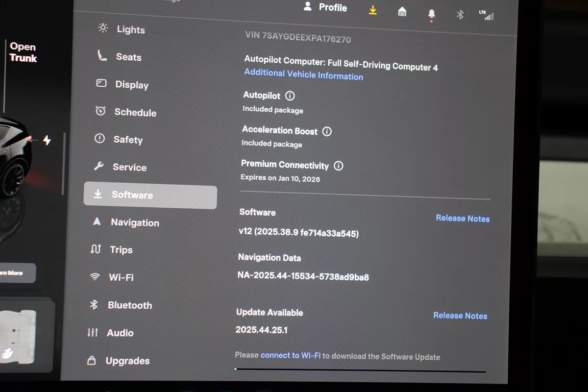Viewport: 588px width, 392px height.
Task: Open Release Notes for current software
Action: pos(463,219)
